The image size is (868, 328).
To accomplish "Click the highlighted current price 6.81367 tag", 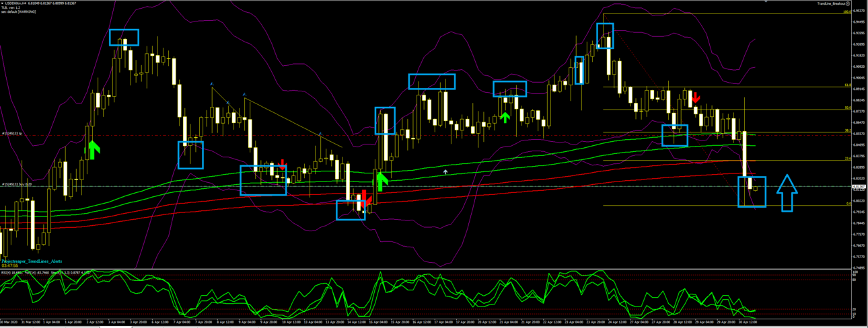I will click(x=859, y=186).
